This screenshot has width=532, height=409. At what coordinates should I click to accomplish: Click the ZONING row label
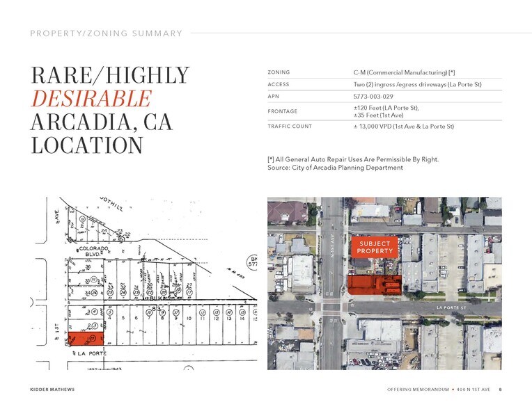pos(279,72)
